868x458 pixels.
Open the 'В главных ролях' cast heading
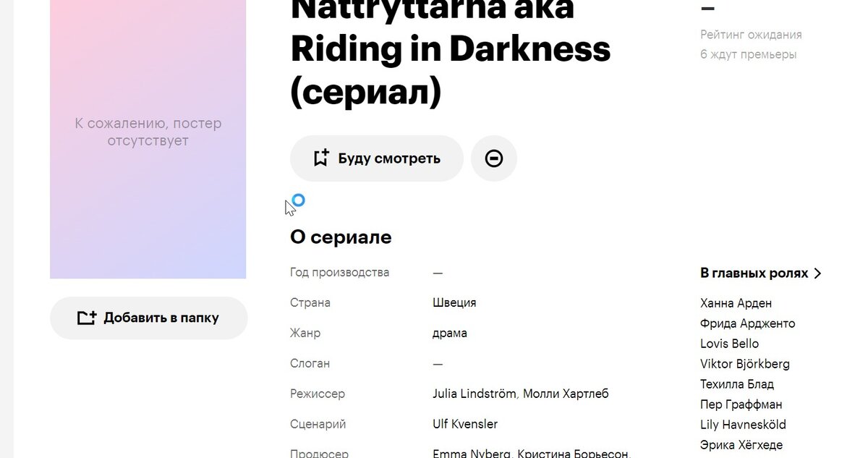[x=754, y=273]
